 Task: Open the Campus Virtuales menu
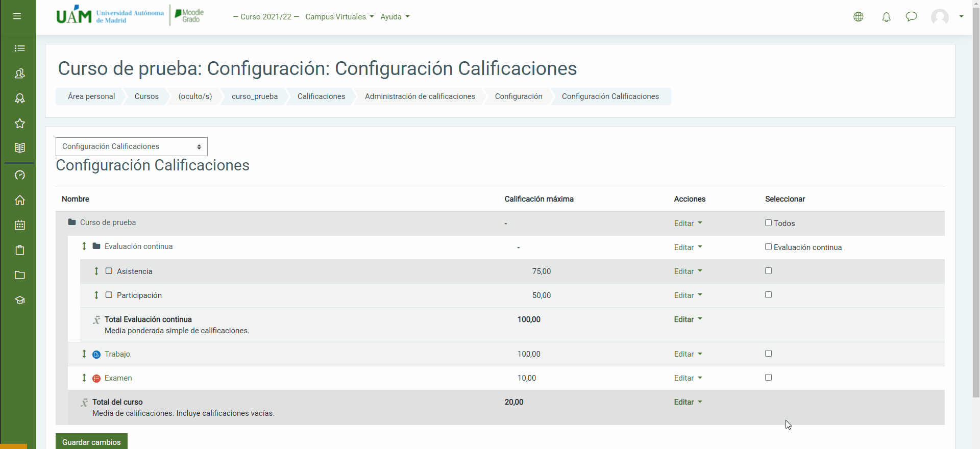pyautogui.click(x=339, y=17)
